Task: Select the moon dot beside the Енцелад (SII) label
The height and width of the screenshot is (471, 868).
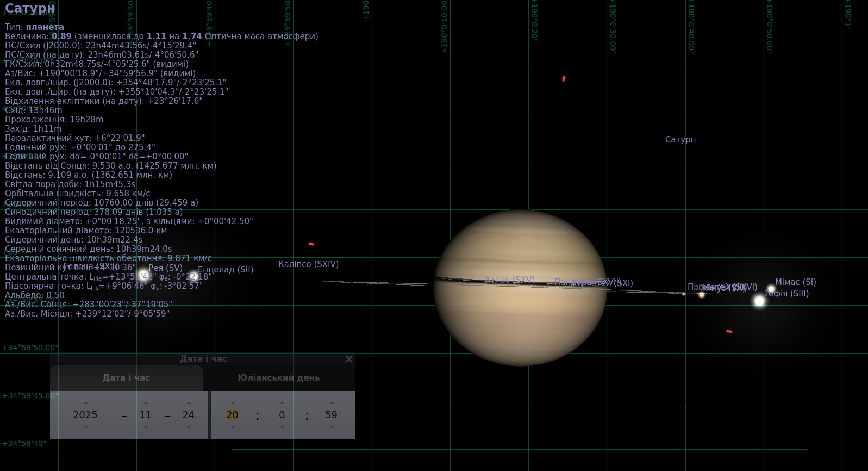Action: [x=193, y=276]
